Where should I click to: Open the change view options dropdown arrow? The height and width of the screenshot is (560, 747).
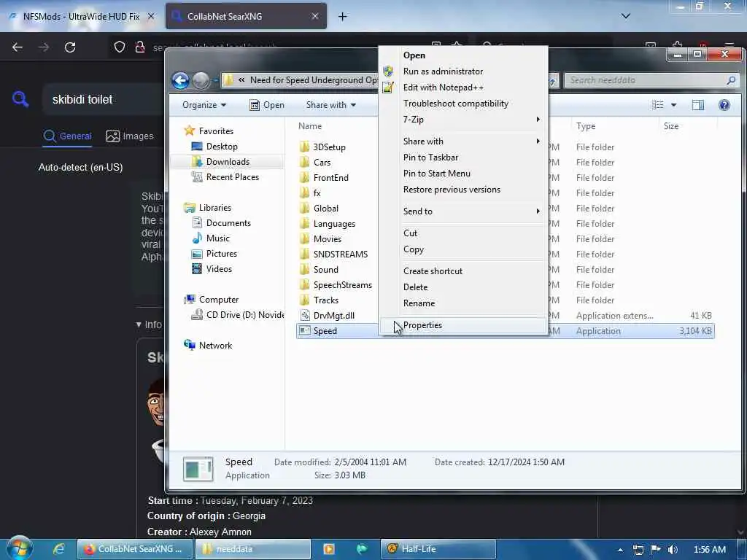(673, 105)
